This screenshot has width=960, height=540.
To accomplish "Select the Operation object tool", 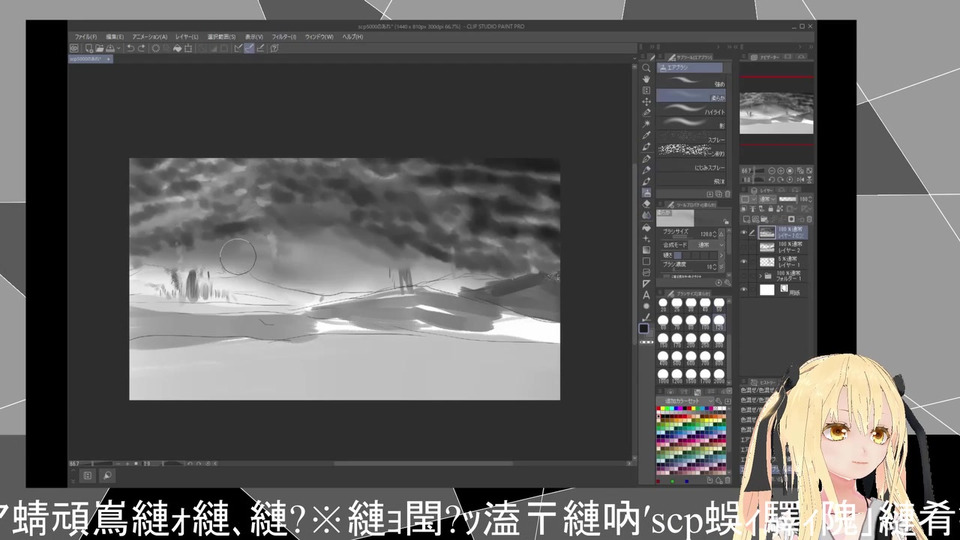I will 647,91.
